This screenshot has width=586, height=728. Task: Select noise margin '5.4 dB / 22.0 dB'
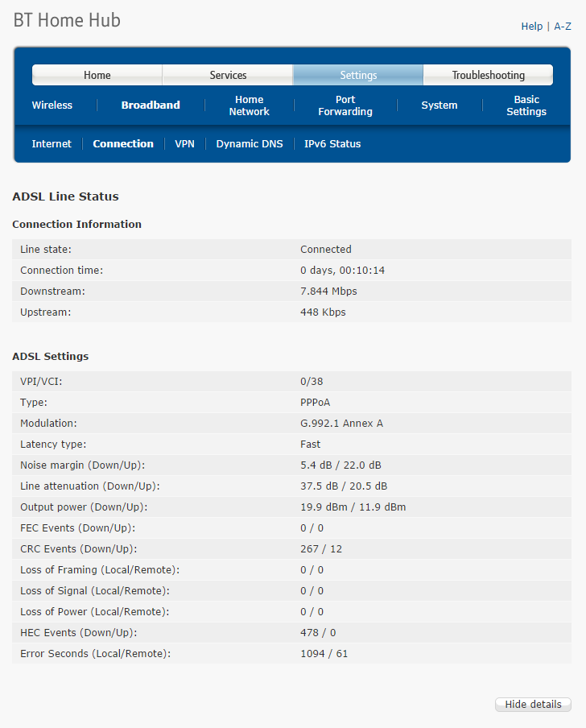tap(340, 465)
